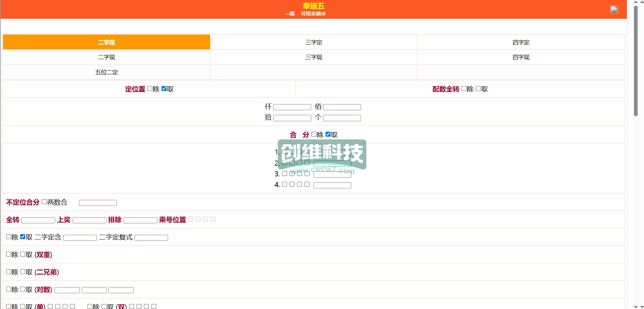Screen dimensions: 644x309
Task: Check the 除 box next to 配数全转
Action: [464, 88]
